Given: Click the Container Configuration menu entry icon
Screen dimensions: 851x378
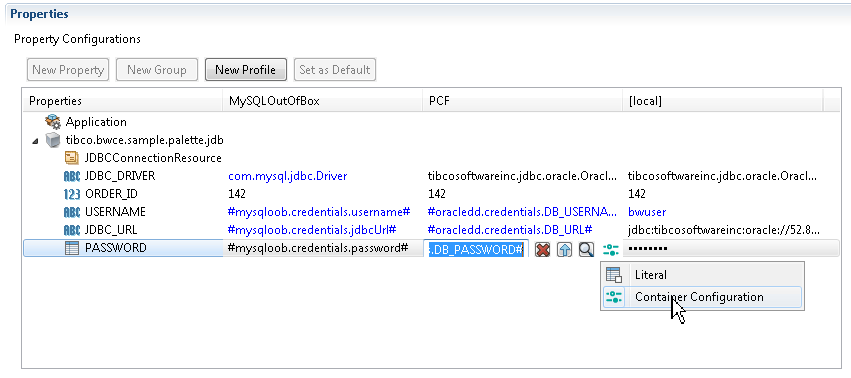Looking at the screenshot, I should (614, 297).
